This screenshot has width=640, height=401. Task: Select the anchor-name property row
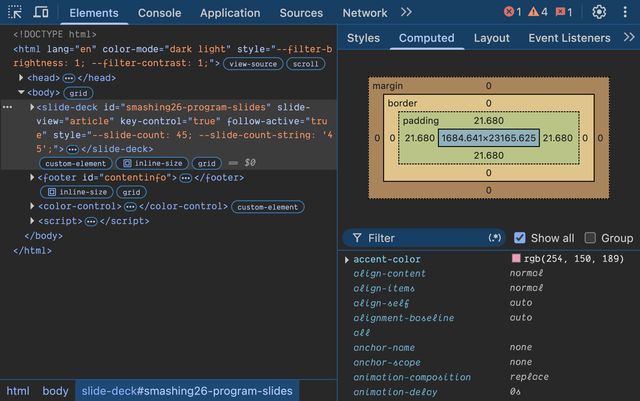pyautogui.click(x=489, y=348)
